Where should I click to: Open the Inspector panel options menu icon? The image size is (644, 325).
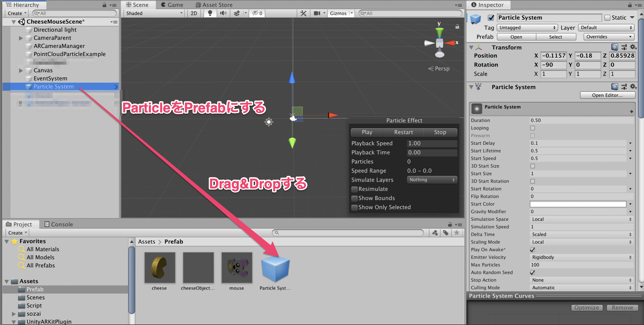point(638,5)
